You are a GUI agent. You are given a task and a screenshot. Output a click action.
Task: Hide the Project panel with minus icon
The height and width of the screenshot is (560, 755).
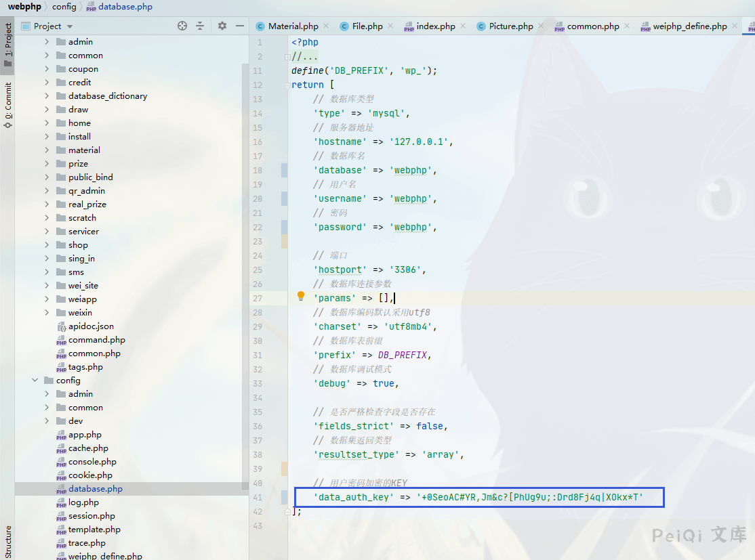(x=239, y=26)
